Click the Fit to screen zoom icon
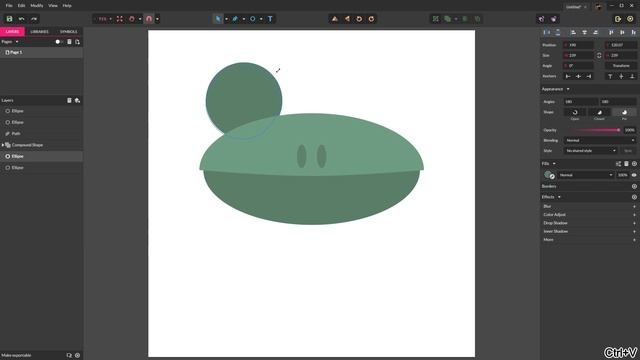Image resolution: width=640 pixels, height=360 pixels. pyautogui.click(x=120, y=19)
